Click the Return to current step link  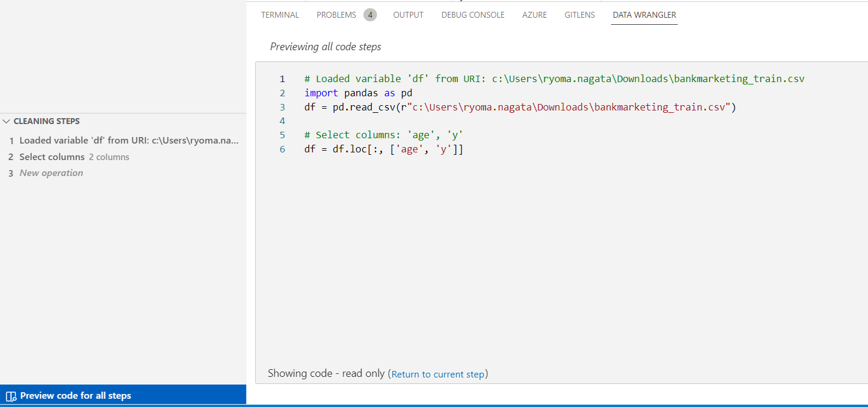click(x=438, y=373)
